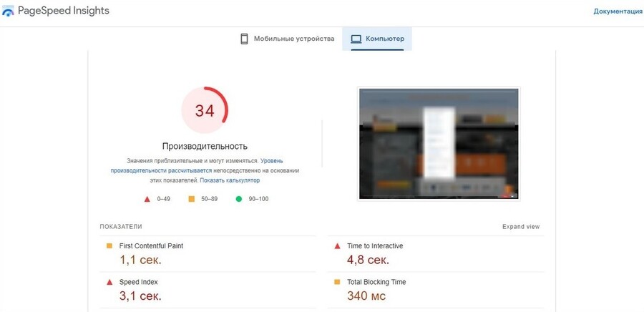Click the Total Blocking Time label

[x=376, y=282]
